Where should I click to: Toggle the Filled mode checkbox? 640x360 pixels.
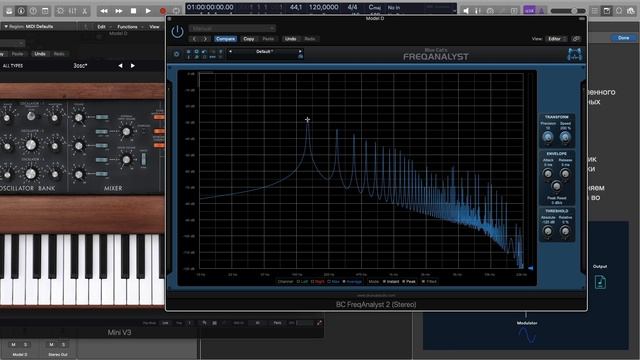tap(423, 282)
